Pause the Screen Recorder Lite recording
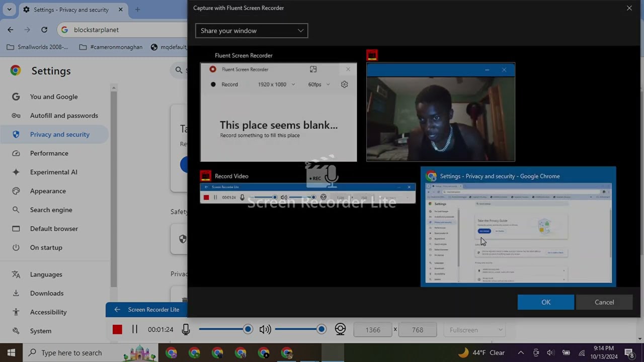This screenshot has width=644, height=362. click(134, 329)
